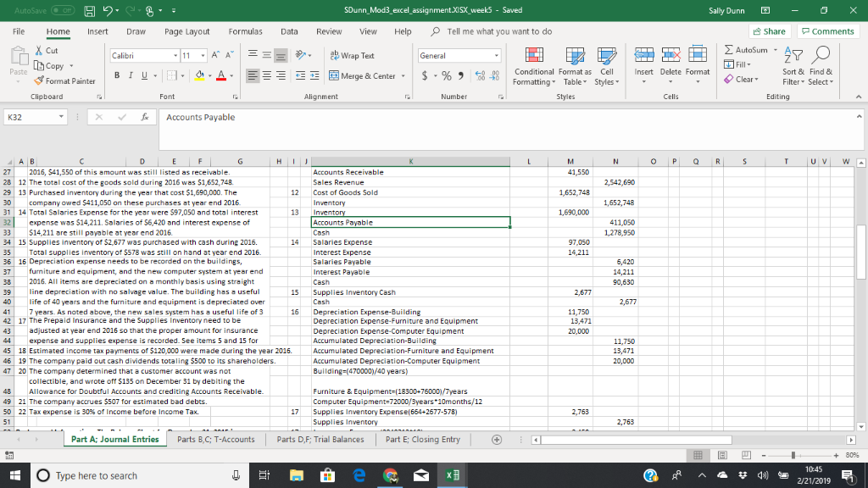
Task: Open the Calibri font name dropdown
Action: pyautogui.click(x=175, y=55)
